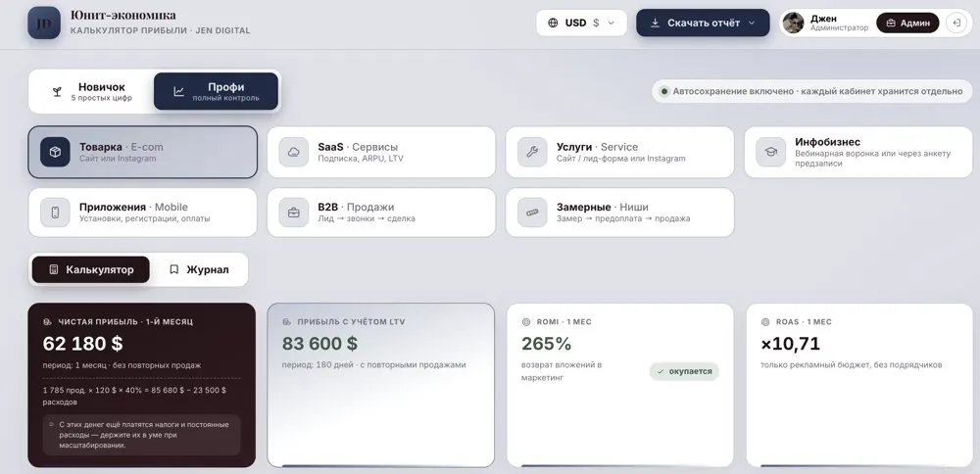Image resolution: width=980 pixels, height=474 pixels.
Task: Switch to Новичок mode
Action: coord(91,92)
